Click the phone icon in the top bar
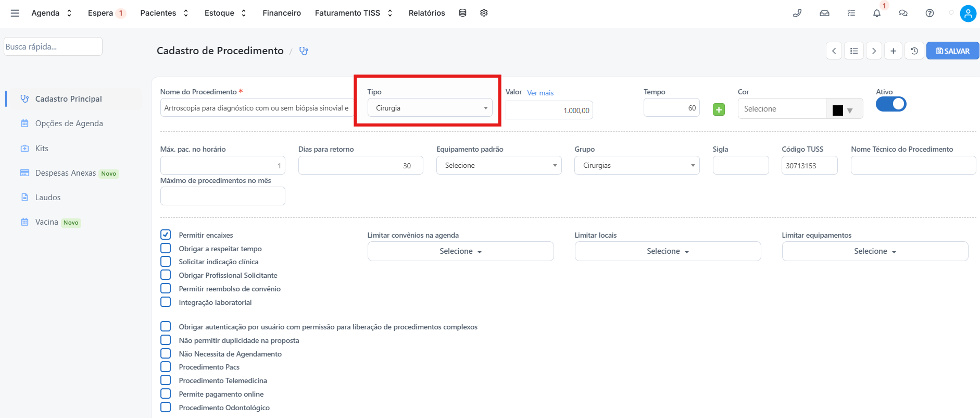Image resolution: width=980 pixels, height=418 pixels. (x=797, y=13)
